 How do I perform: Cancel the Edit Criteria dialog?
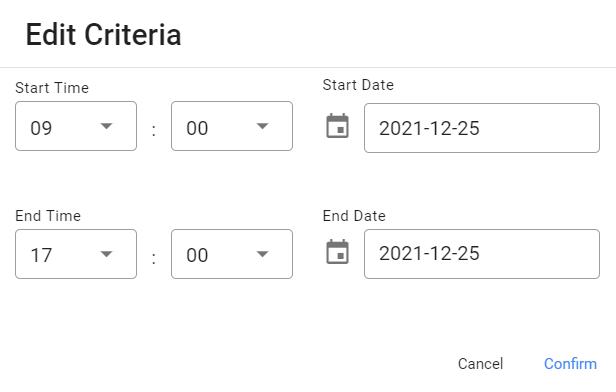point(480,364)
